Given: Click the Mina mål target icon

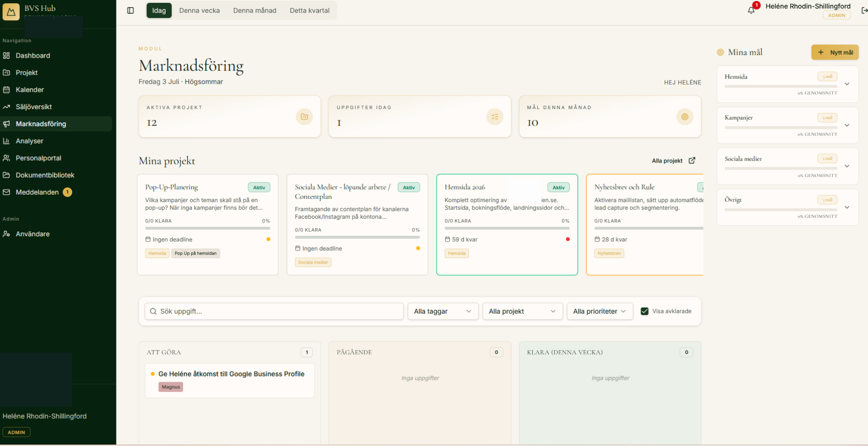Looking at the screenshot, I should tap(720, 52).
